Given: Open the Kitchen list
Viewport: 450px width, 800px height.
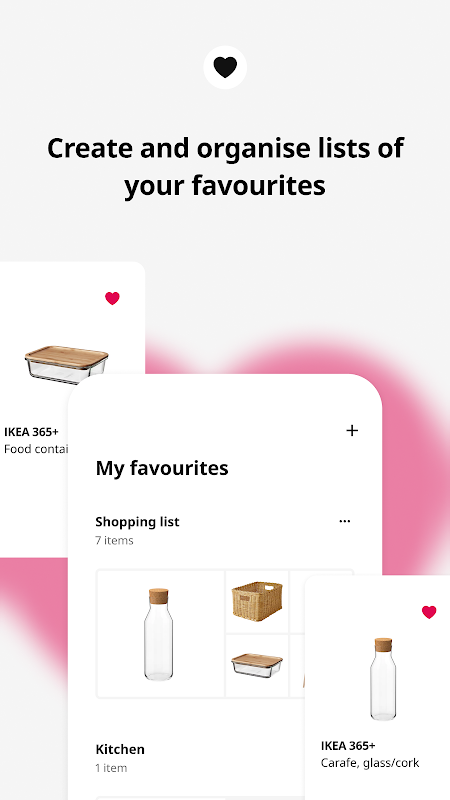Looking at the screenshot, I should pos(120,749).
